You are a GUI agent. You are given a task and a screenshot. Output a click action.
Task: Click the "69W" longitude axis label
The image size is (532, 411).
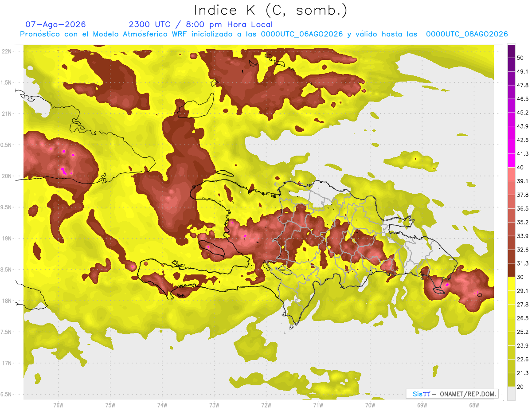click(422, 405)
